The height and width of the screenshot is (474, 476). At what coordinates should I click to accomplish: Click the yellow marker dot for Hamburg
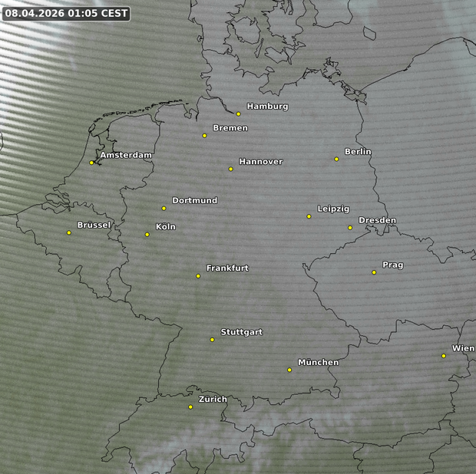[x=239, y=114]
